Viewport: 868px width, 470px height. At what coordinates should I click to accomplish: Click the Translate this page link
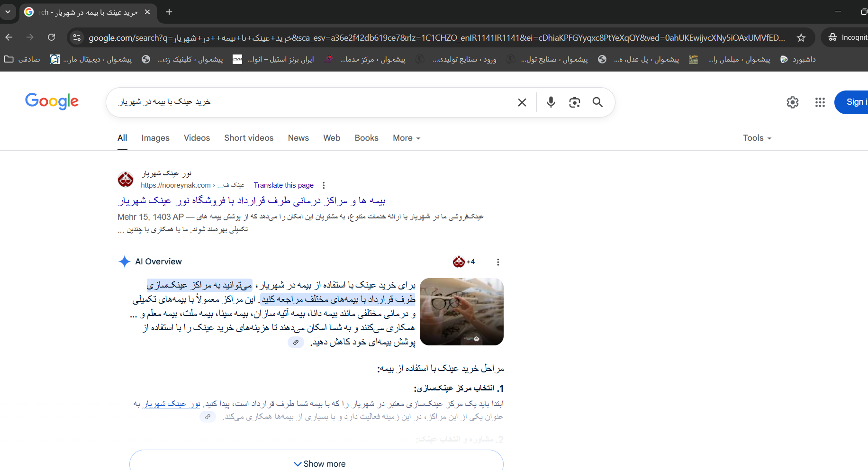pyautogui.click(x=283, y=185)
